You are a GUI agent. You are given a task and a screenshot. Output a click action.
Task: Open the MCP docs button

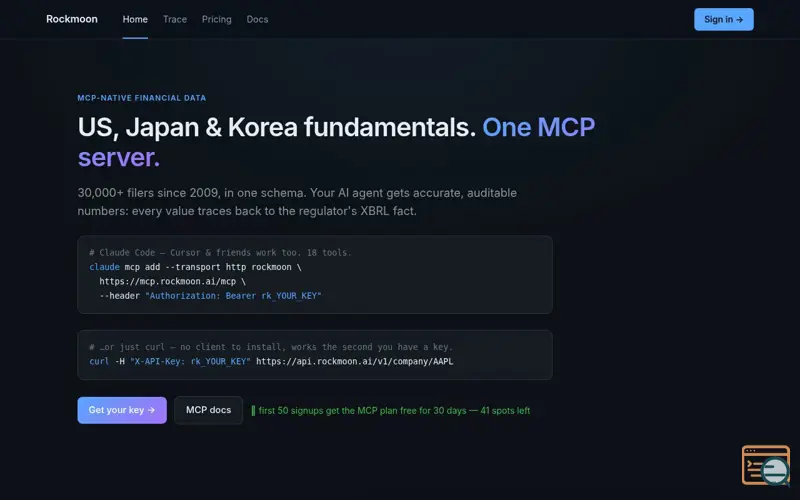point(208,410)
